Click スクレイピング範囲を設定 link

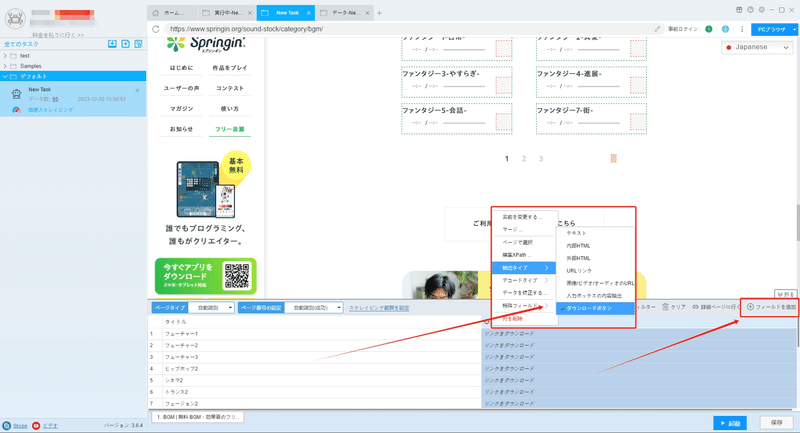click(x=379, y=308)
